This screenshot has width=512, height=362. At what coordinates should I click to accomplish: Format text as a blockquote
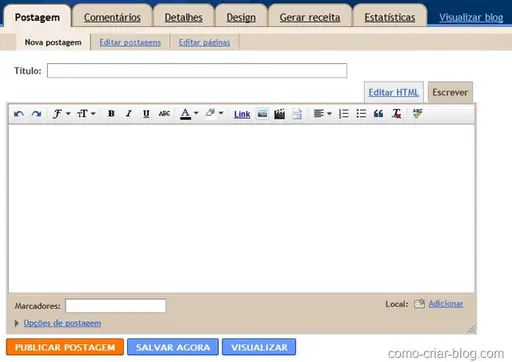coord(378,114)
